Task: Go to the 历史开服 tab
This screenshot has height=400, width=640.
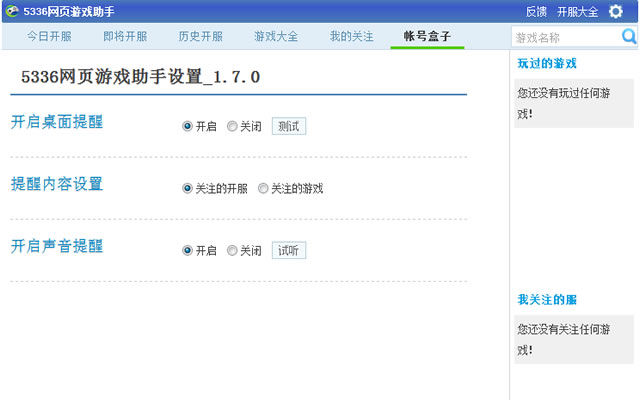Action: pos(200,36)
